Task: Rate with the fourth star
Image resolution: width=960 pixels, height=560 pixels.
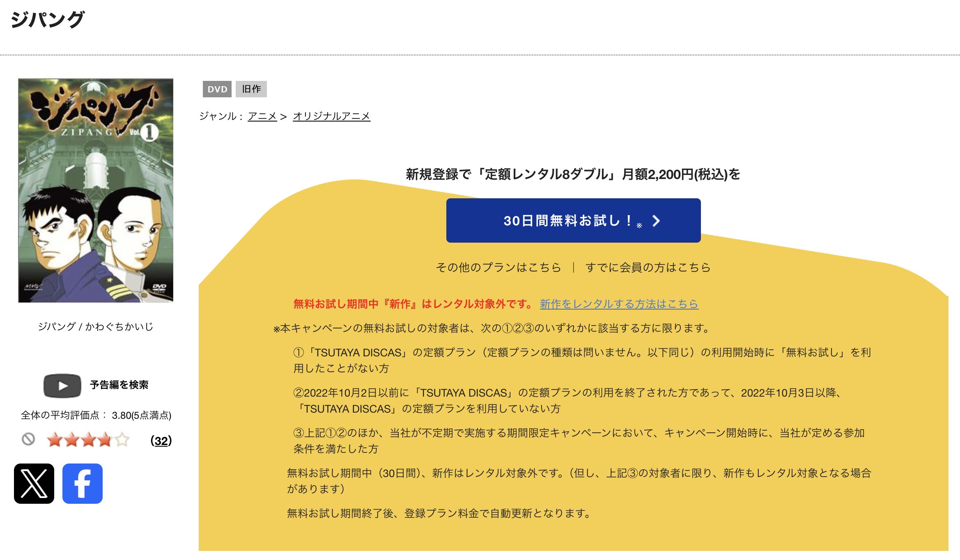Action: [105, 440]
